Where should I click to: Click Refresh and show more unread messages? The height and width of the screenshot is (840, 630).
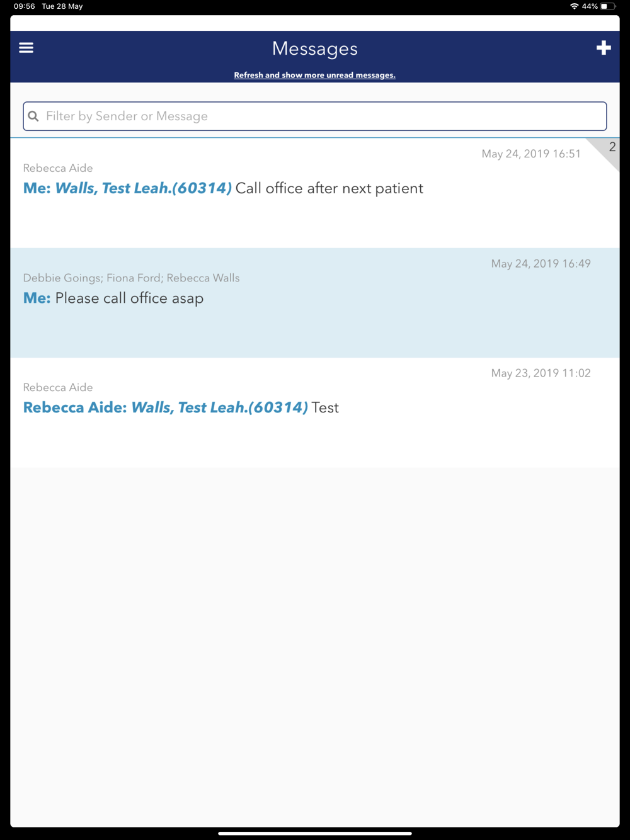315,75
